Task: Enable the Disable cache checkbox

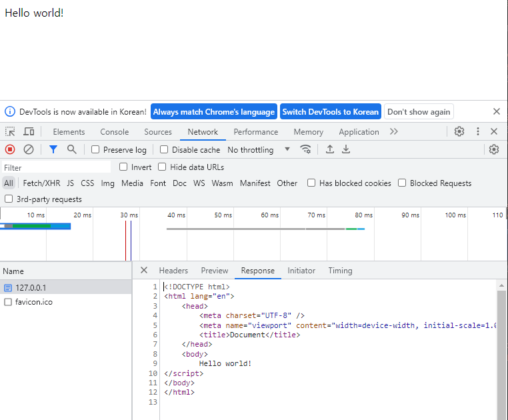Action: click(164, 149)
